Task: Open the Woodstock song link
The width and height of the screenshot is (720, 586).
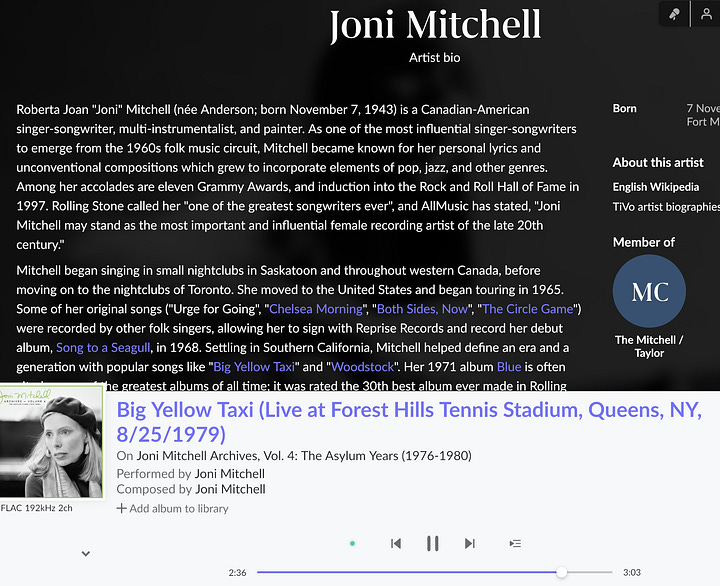Action: [x=363, y=367]
